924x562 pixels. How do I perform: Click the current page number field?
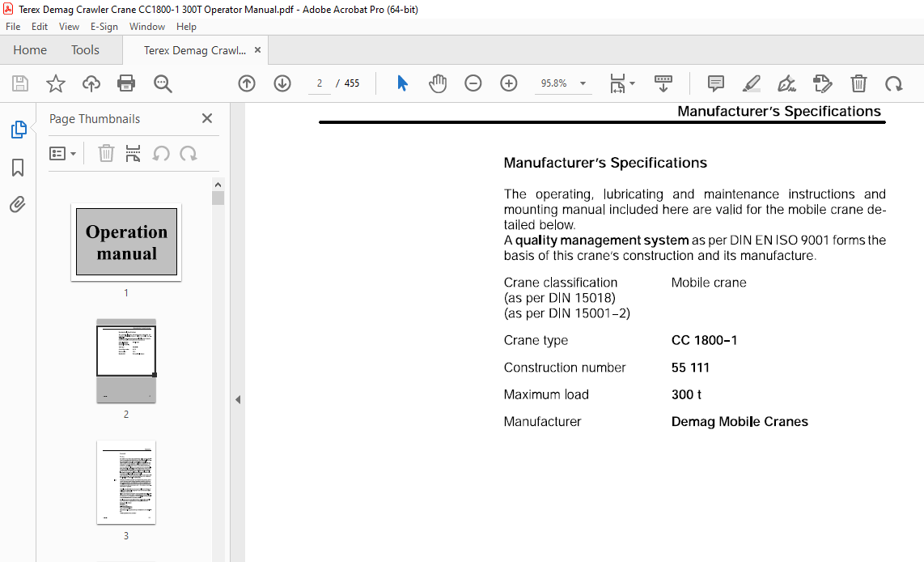(320, 83)
